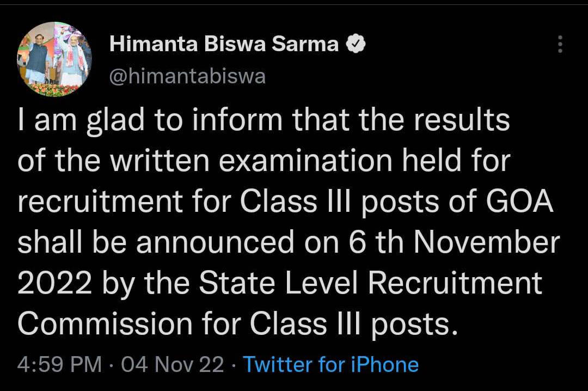Click "6 th November" in the tweet text
588x391 pixels.
point(454,242)
